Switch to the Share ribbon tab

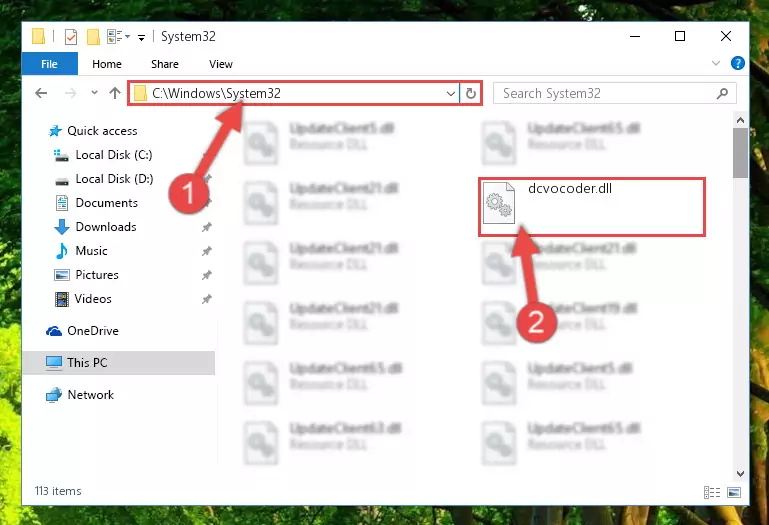[x=165, y=64]
